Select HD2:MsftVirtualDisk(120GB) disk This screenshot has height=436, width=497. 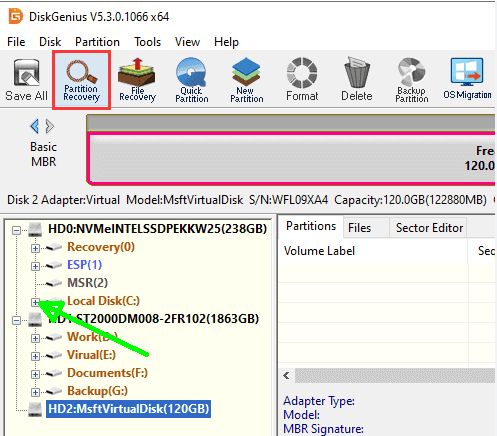pyautogui.click(x=129, y=409)
